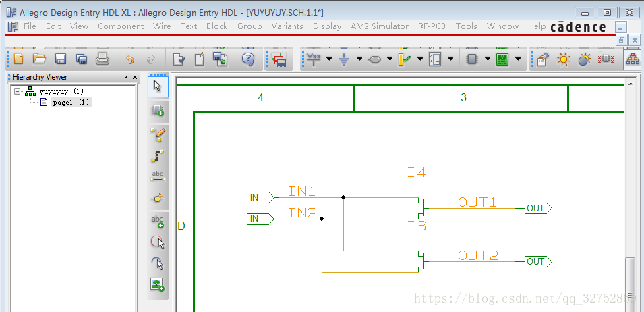This screenshot has width=644, height=312.
Task: Collapse the yuyuyuy tree node
Action: point(18,91)
